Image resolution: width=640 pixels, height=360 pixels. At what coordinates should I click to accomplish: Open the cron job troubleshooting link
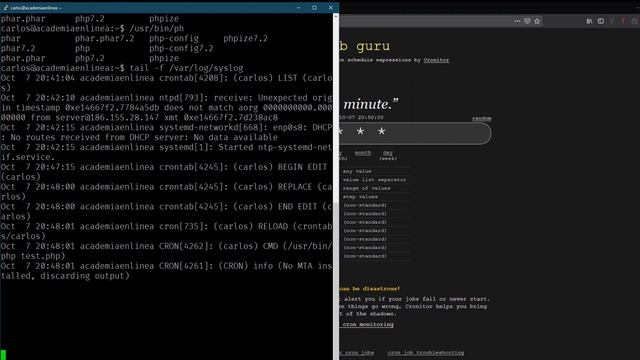(x=426, y=353)
